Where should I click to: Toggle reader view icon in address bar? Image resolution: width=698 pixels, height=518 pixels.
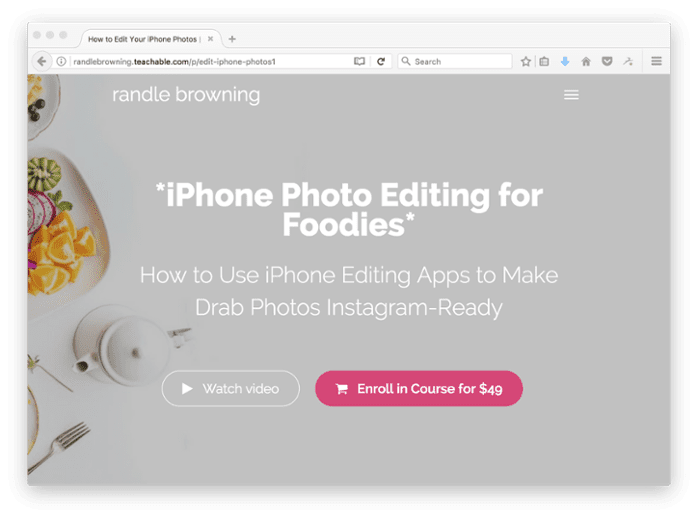pyautogui.click(x=359, y=61)
